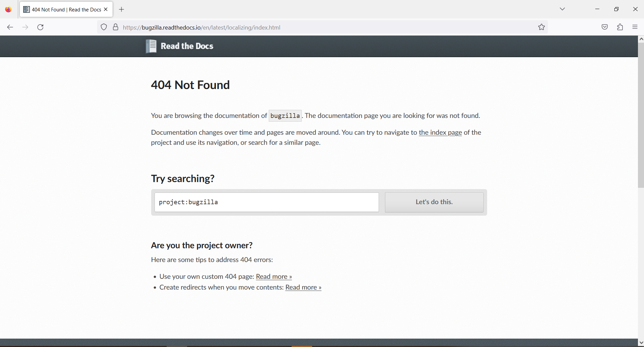Open the custom 404 page Read more link
Screen dimensions: 644x347
(x=273, y=276)
